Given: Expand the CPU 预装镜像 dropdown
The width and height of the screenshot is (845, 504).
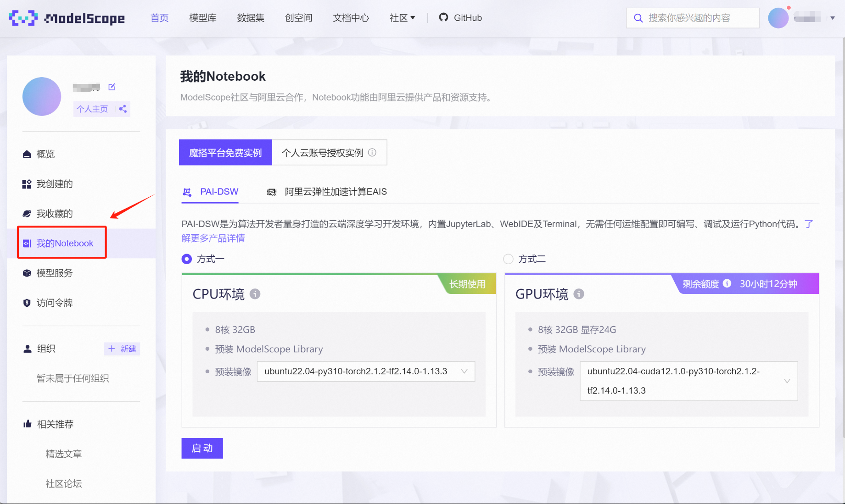Looking at the screenshot, I should coord(366,371).
